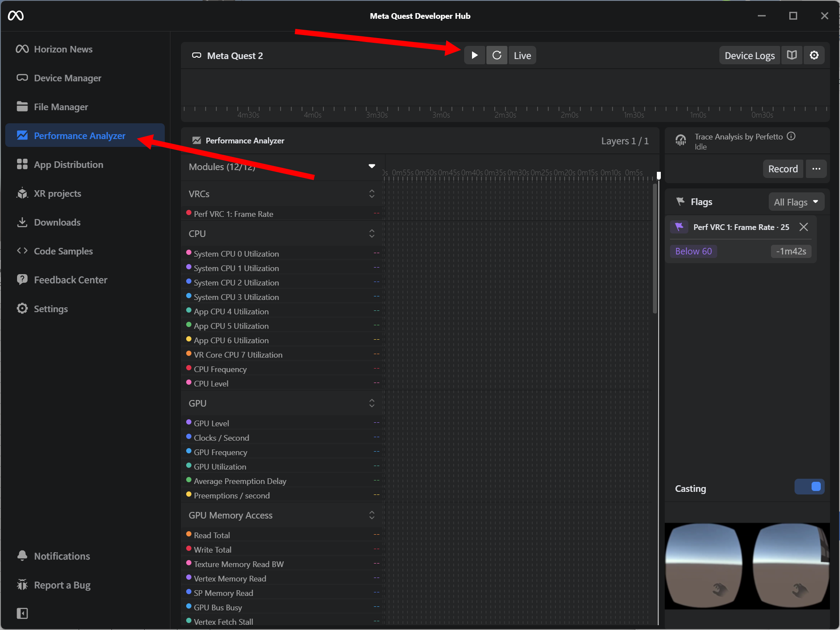
Task: Collapse the GPU section
Action: tap(372, 403)
